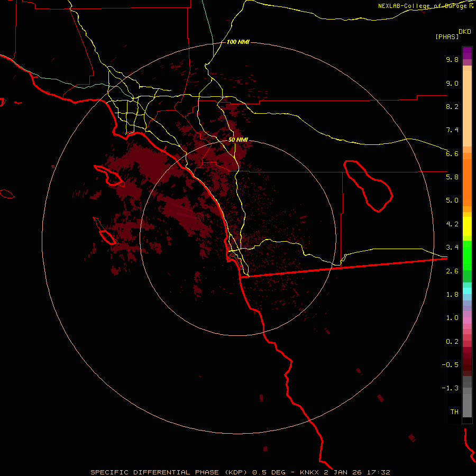The height and width of the screenshot is (476, 476).
Task: Select the 5.8 scale value
Action: coord(452,177)
